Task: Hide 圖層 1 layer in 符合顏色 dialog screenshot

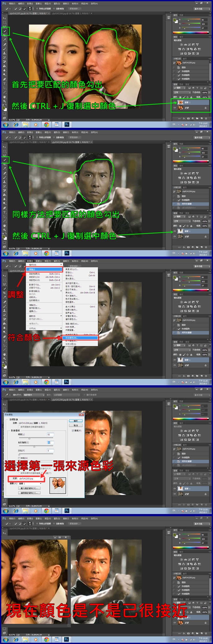Action: coord(174,489)
